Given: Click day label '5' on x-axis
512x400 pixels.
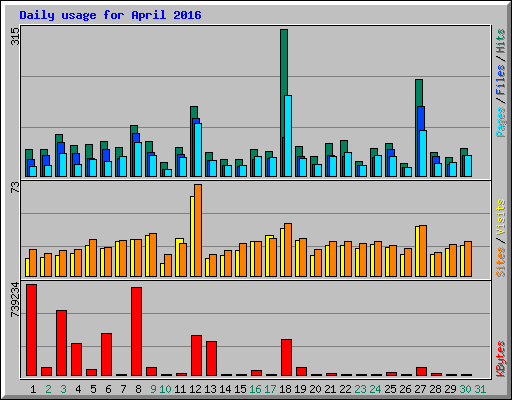Looking at the screenshot, I should click(x=93, y=389).
